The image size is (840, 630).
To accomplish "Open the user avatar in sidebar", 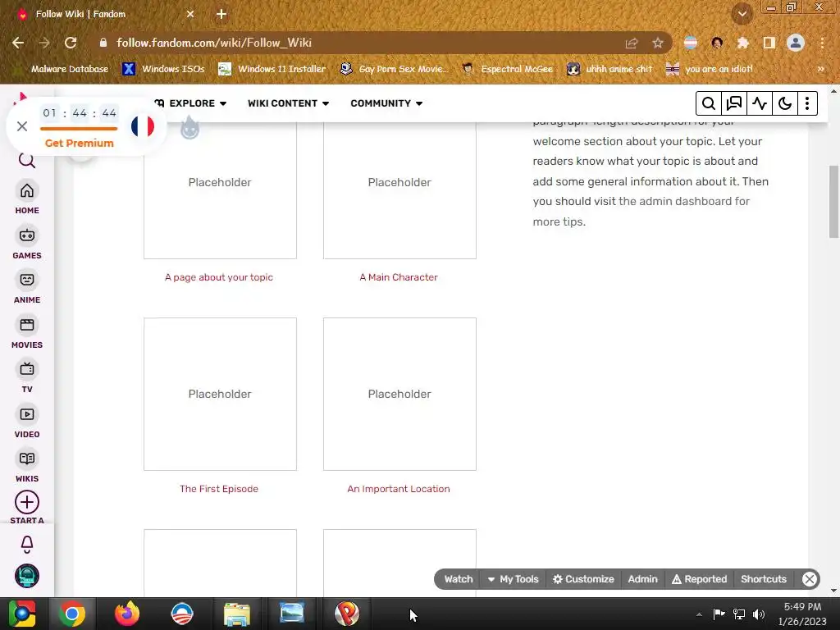I will click(27, 576).
